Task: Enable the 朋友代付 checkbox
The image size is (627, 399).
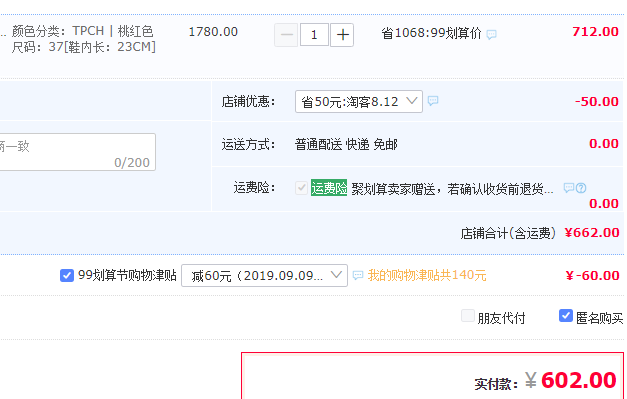Action: click(x=467, y=316)
